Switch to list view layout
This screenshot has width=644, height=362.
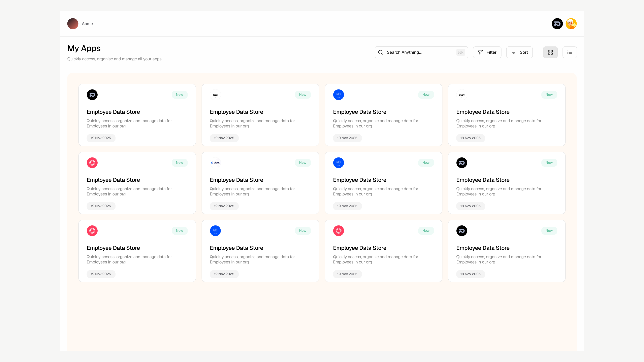[570, 52]
